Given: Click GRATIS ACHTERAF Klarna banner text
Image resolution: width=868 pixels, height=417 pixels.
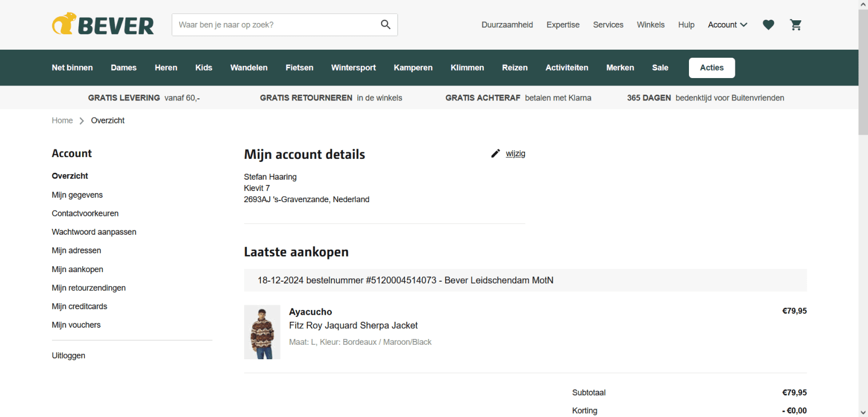Looking at the screenshot, I should pyautogui.click(x=518, y=98).
